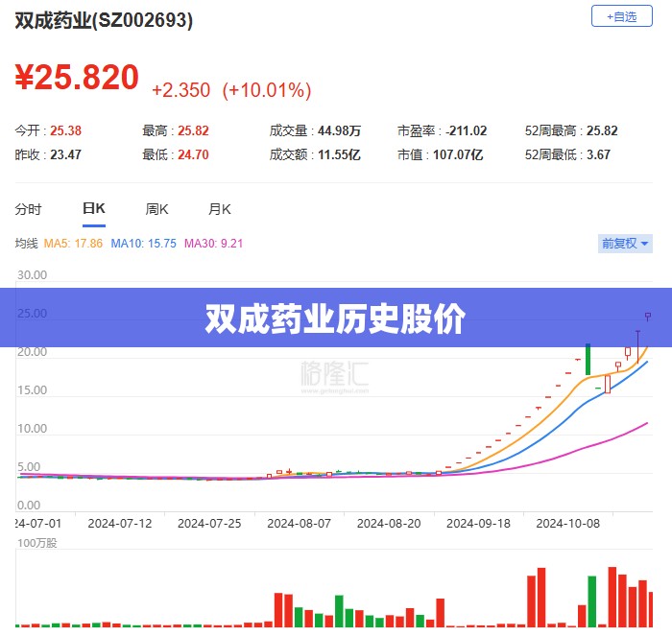Click the 10.00 price axis label
672x636 pixels.
tap(32, 428)
